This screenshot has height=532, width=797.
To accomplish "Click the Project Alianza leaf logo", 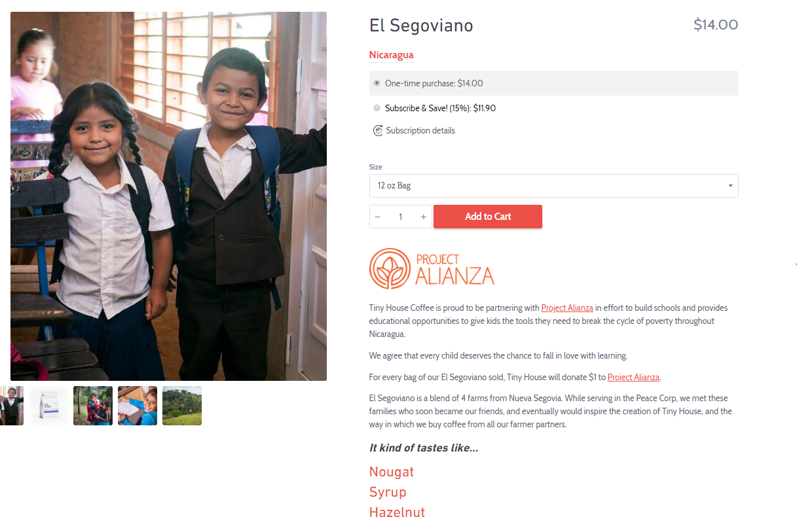I will coord(390,268).
